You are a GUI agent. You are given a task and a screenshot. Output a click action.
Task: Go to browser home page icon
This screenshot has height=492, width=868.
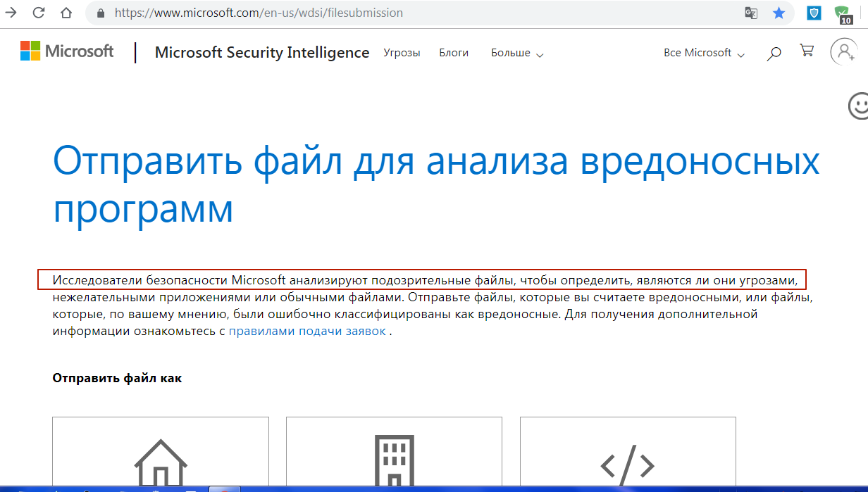pyautogui.click(x=66, y=13)
